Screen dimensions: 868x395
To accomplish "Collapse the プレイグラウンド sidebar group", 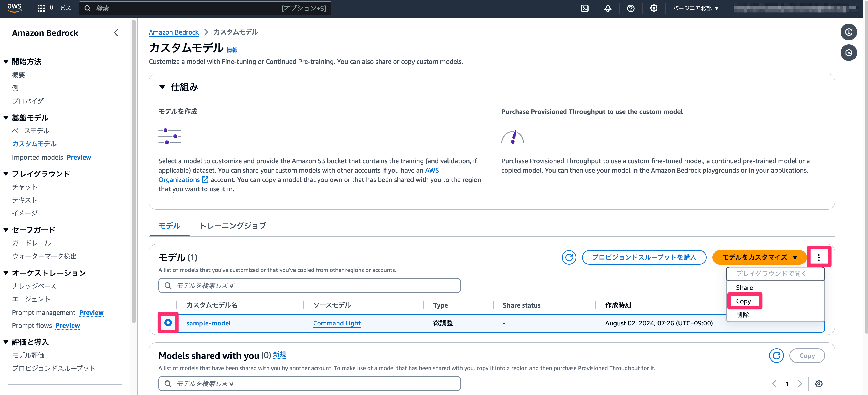I will point(6,174).
